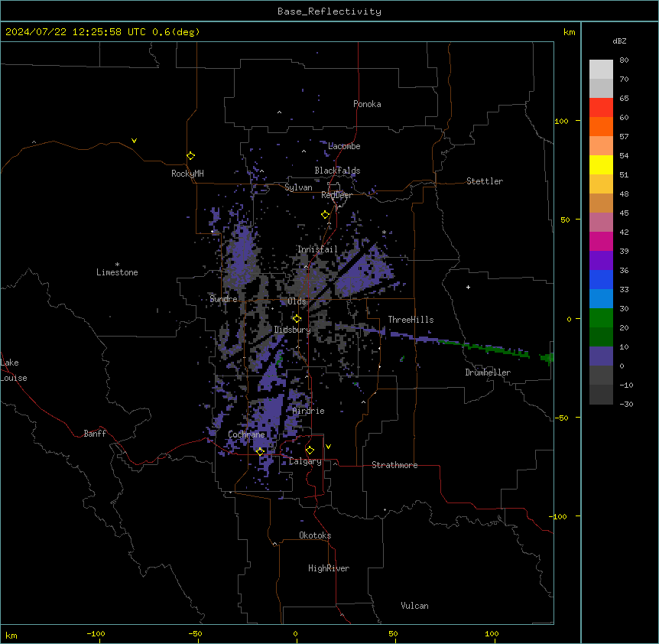The width and height of the screenshot is (659, 644).
Task: Click the ThreeHills label
Action: tap(411, 320)
